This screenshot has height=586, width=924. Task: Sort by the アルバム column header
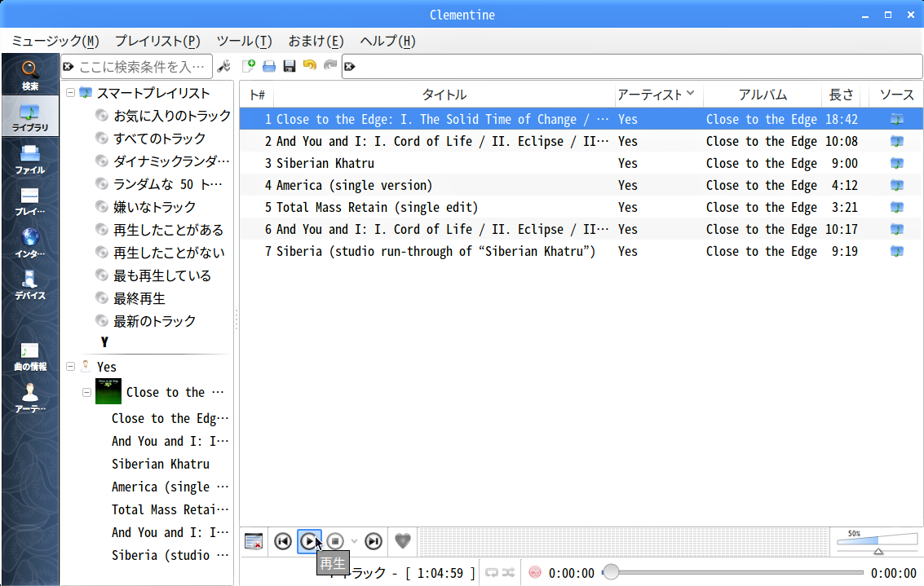point(763,95)
